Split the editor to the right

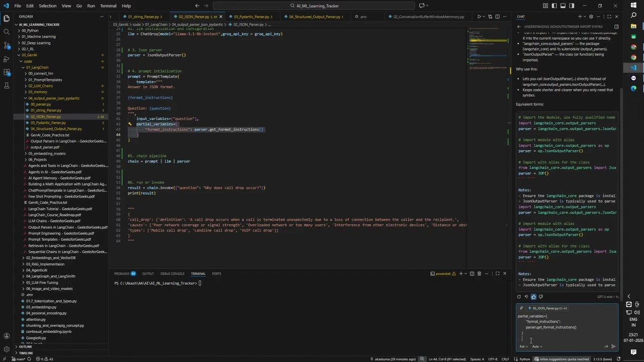click(498, 17)
